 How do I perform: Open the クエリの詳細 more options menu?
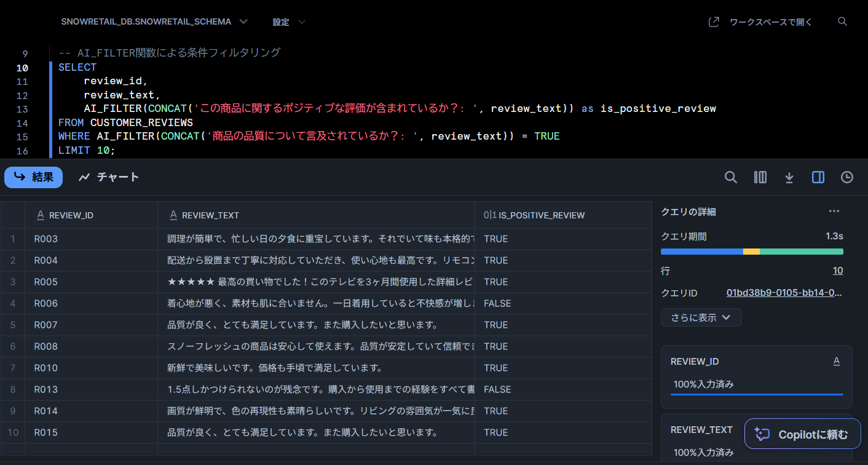[834, 212]
